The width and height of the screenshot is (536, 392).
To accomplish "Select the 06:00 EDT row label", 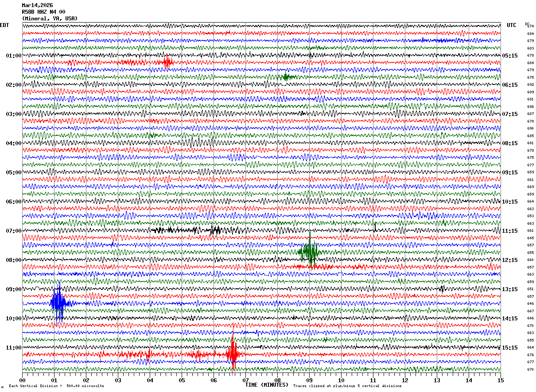I will click(13, 202).
